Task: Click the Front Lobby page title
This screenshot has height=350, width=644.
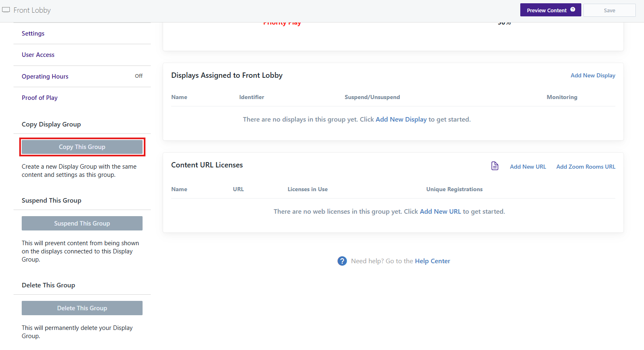Action: coord(32,10)
